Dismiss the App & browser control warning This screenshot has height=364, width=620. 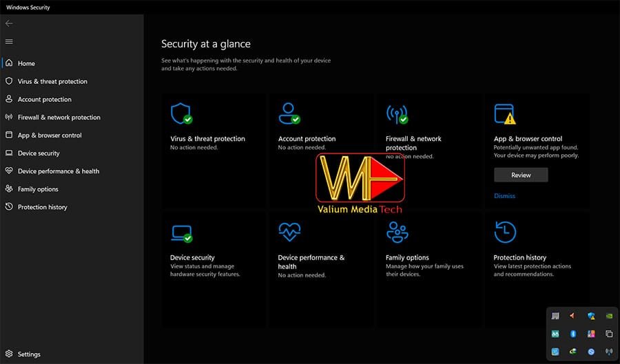[x=504, y=196]
